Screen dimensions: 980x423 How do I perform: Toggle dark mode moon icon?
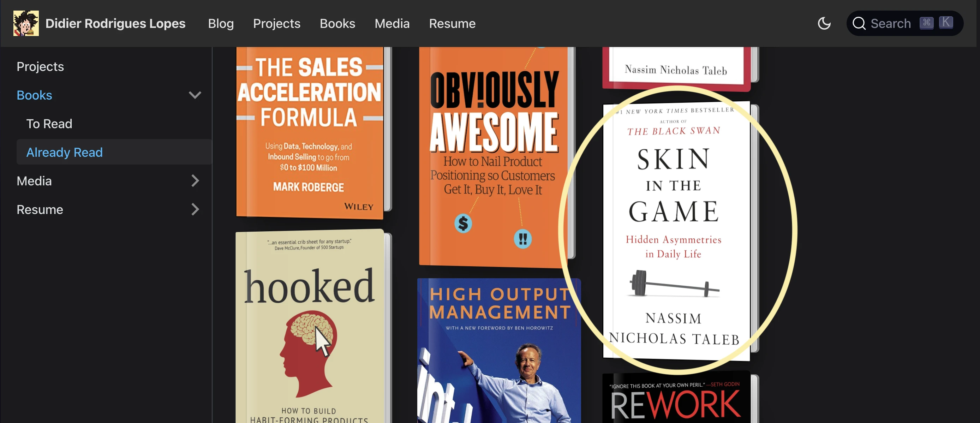pyautogui.click(x=824, y=23)
